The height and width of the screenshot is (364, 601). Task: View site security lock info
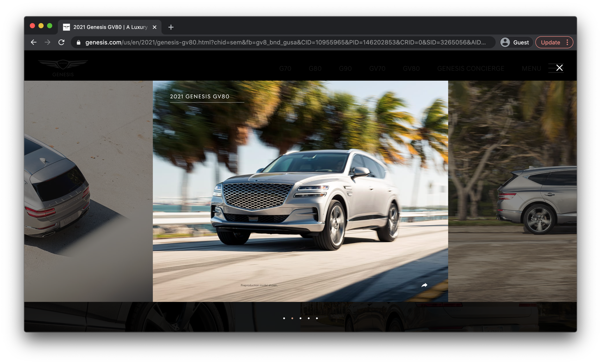click(78, 42)
